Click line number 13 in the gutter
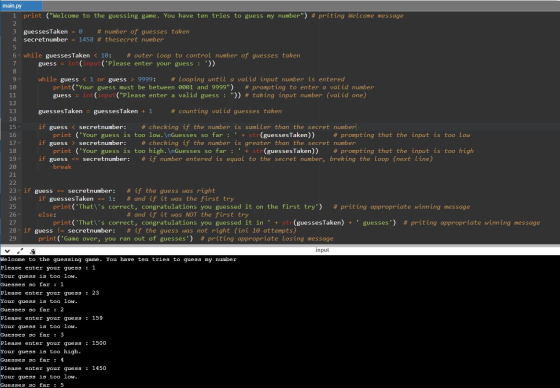The height and width of the screenshot is (388, 560). coord(12,111)
